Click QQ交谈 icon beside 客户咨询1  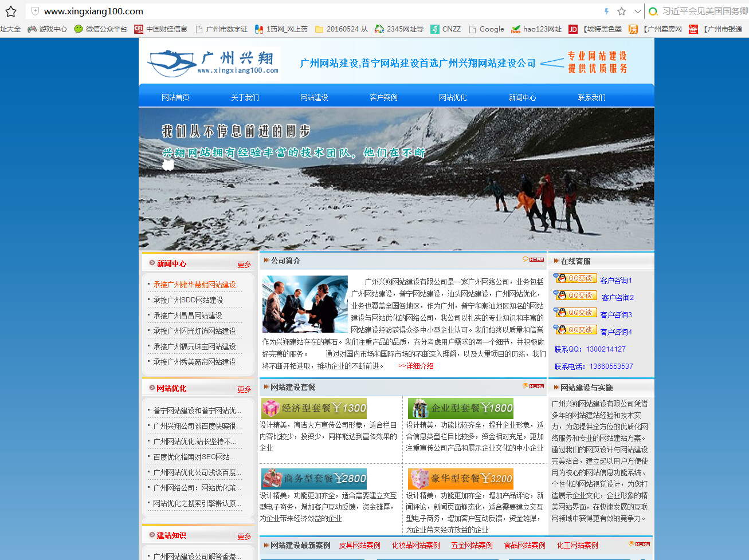575,278
